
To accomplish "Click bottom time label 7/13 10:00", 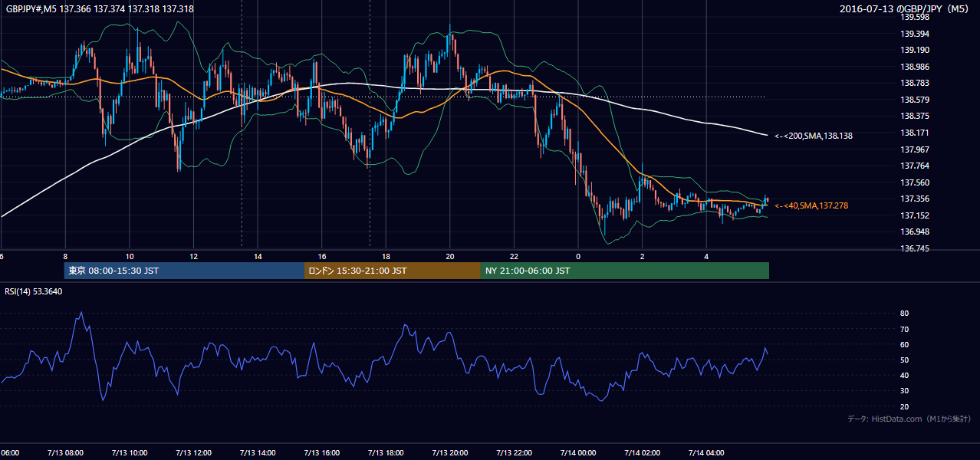I will 130,452.
